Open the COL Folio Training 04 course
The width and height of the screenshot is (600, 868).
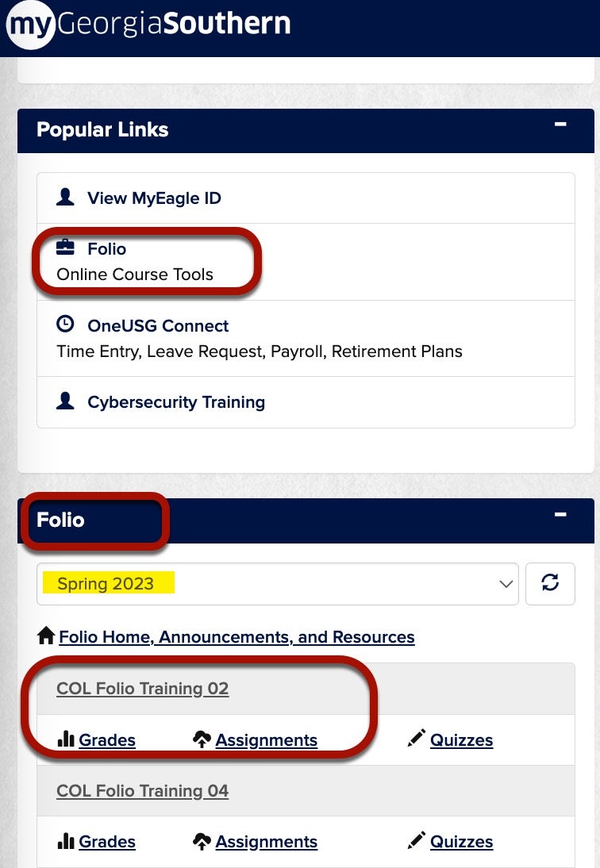pos(142,791)
